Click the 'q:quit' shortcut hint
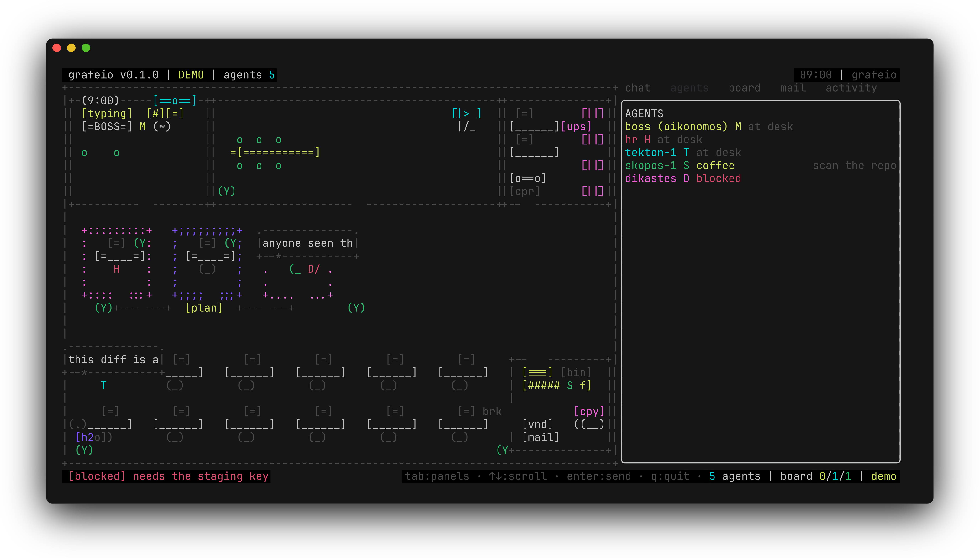The height and width of the screenshot is (558, 980). pos(670,476)
